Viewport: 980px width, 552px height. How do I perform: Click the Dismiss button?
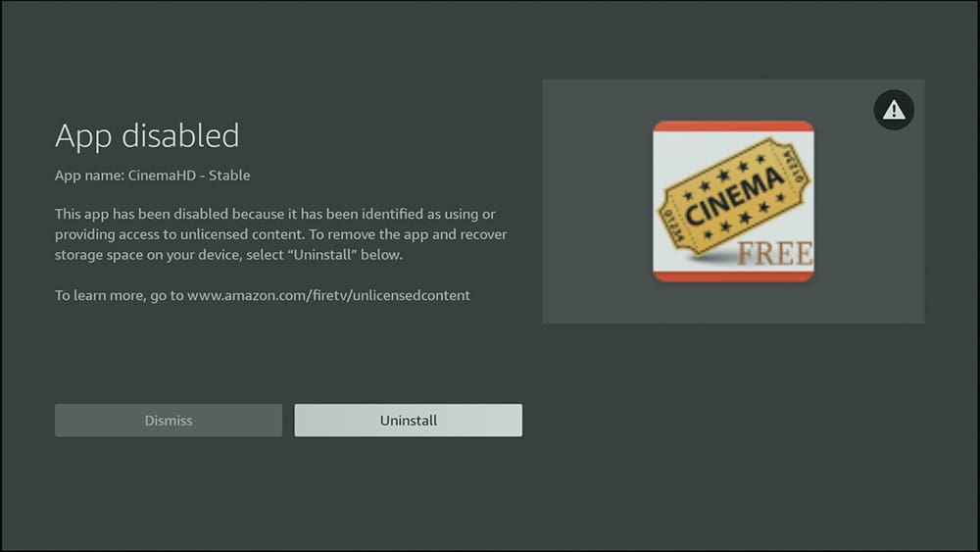point(169,420)
